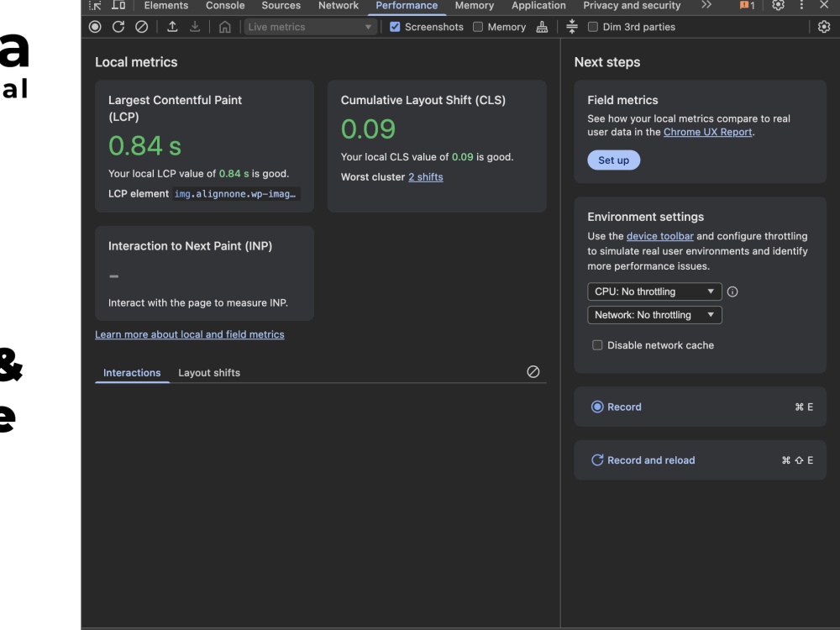
Task: Click the reload and record toolbar icon
Action: [x=118, y=27]
